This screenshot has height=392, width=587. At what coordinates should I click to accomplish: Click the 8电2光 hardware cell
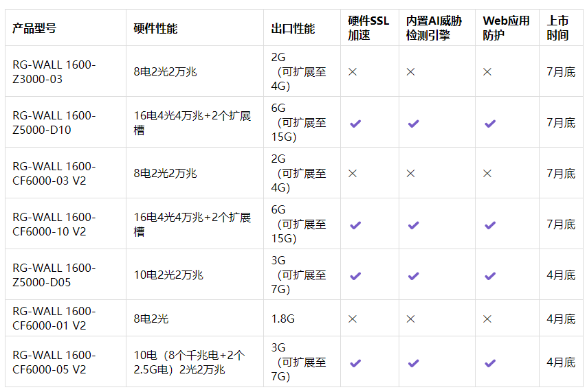(x=151, y=319)
